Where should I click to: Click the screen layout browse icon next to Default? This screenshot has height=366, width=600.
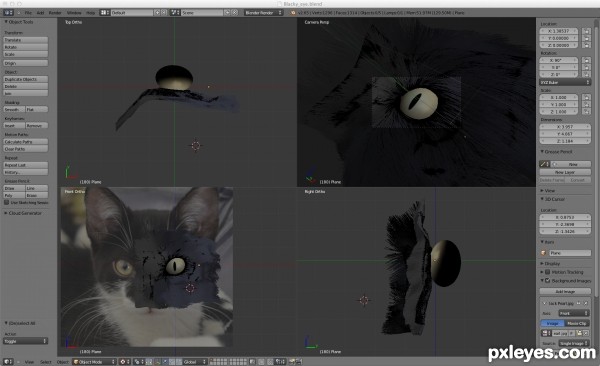105,13
